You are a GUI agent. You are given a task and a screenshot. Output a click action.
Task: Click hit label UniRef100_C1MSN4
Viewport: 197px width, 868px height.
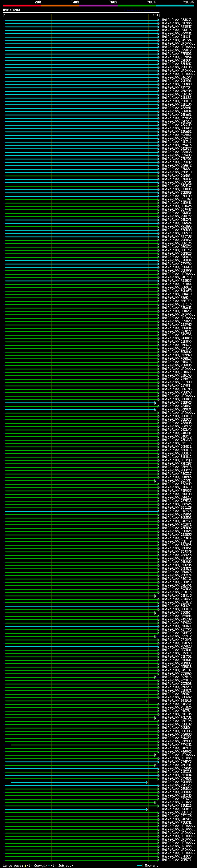(x=177, y=37)
